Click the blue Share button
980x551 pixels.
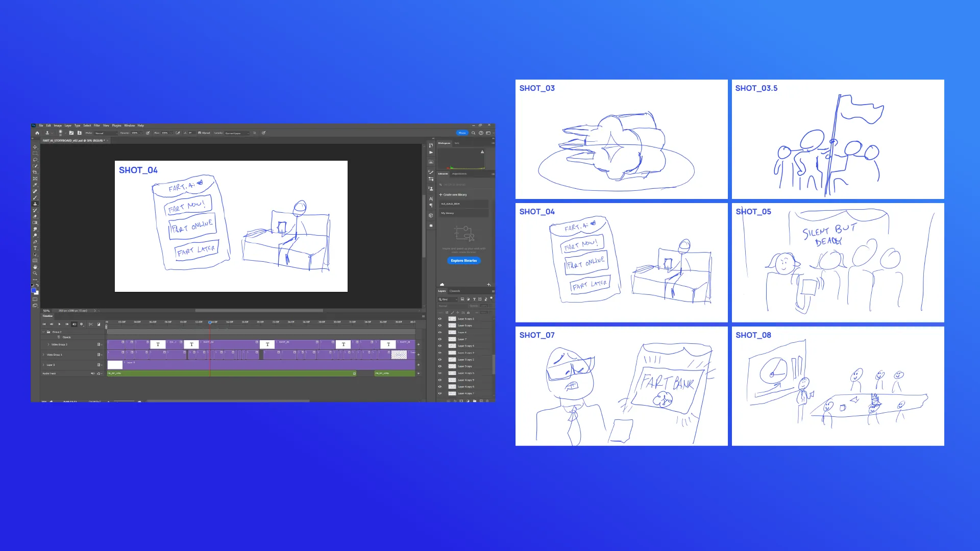[x=462, y=133]
